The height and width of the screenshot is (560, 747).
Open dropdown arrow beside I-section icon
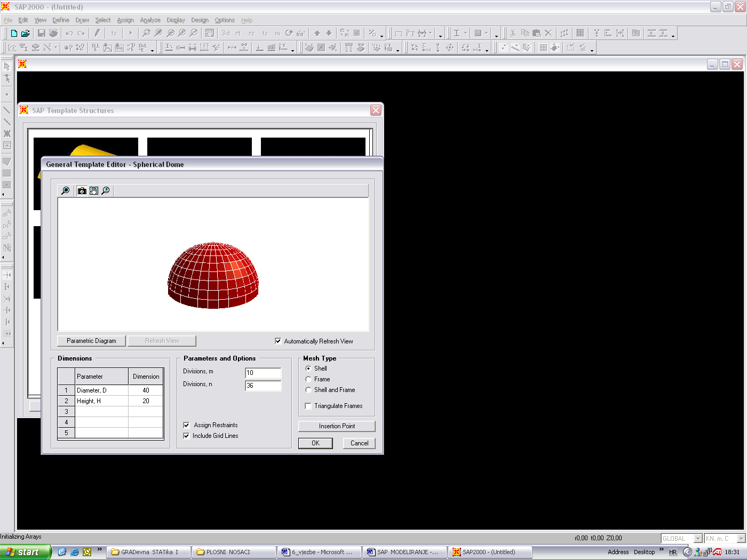pyautogui.click(x=465, y=33)
